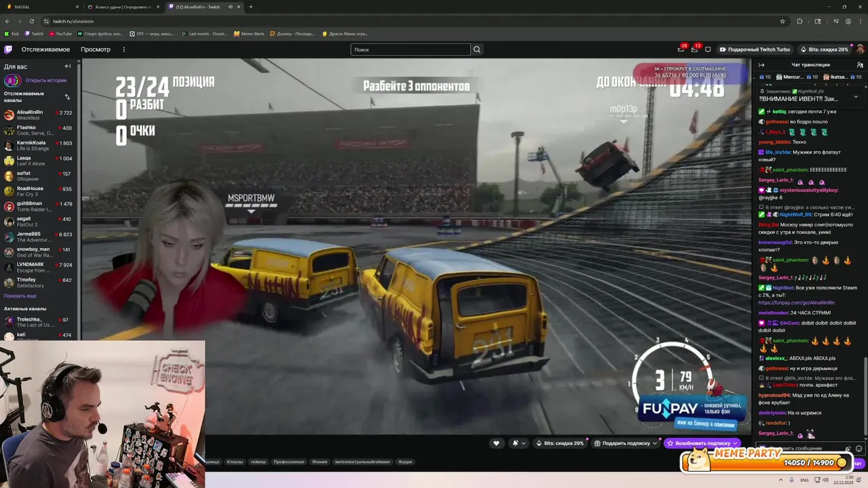Screen dimensions: 868x488
Task: Open notifications inbox with 12 badge
Action: 694,49
